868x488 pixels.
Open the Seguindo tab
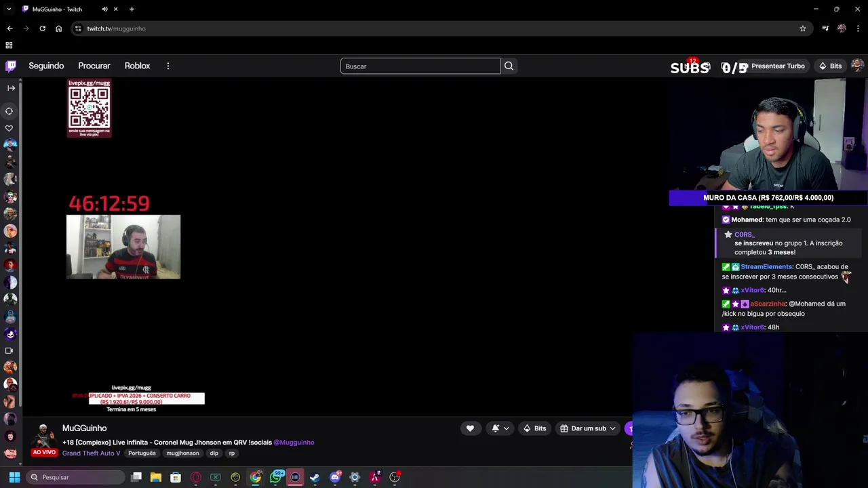(x=46, y=66)
